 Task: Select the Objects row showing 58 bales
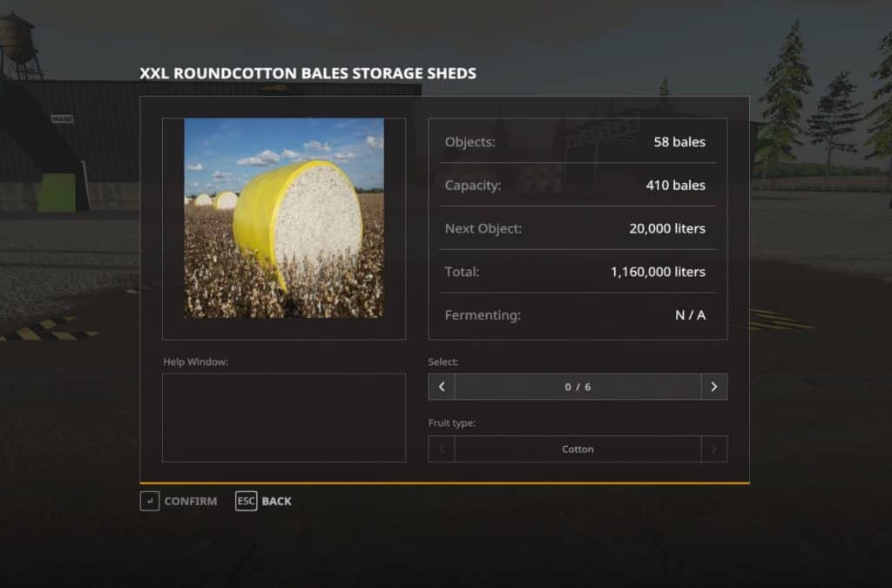point(577,141)
